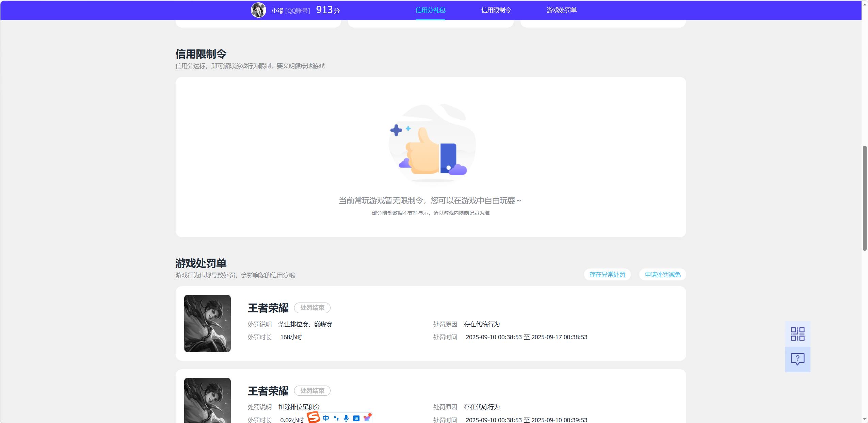
Task: Open the QR code side button
Action: [798, 334]
